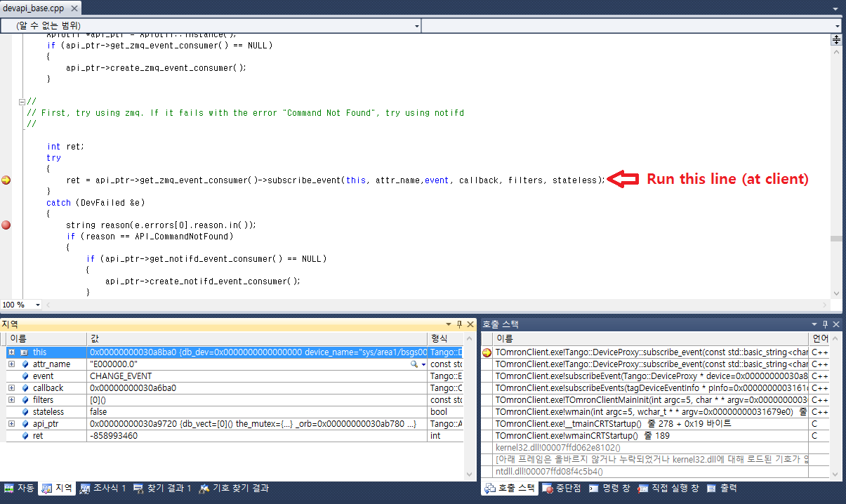Viewport: 846px width, 504px height.
Task: Click the current frame arrow in call stack
Action: point(487,352)
